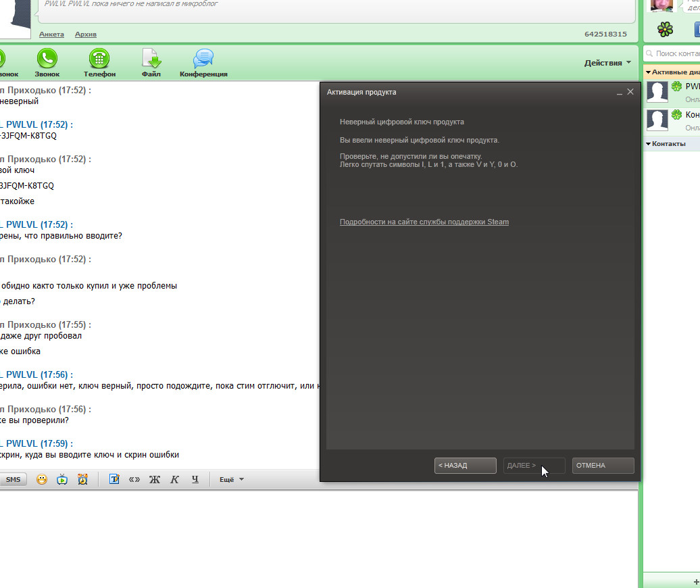Open the Steam support site details link
The height and width of the screenshot is (588, 700).
click(x=424, y=222)
